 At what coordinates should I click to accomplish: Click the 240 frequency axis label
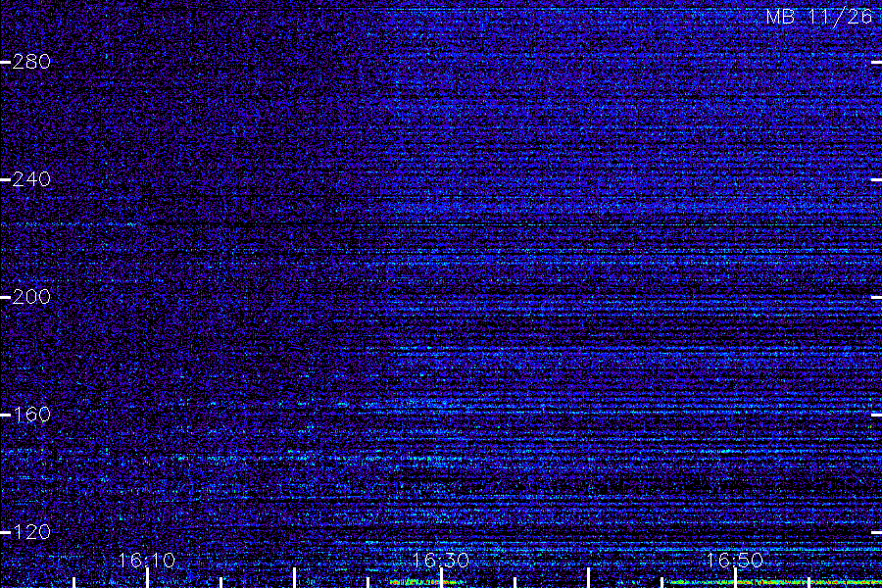click(31, 179)
